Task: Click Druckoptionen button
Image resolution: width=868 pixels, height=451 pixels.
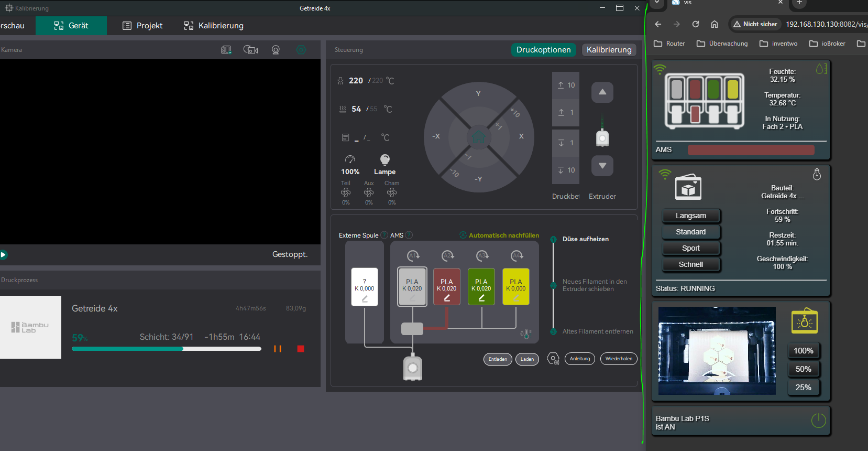Action: pos(544,50)
